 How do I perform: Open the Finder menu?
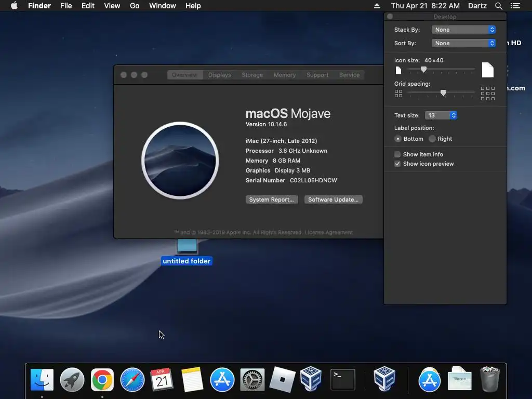coord(39,6)
